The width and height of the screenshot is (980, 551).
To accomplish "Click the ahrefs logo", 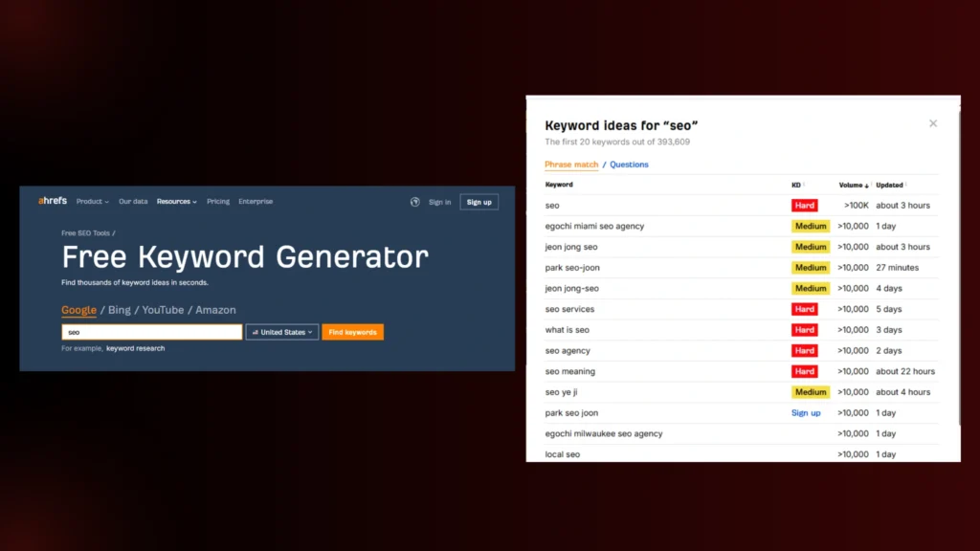I will coord(53,201).
